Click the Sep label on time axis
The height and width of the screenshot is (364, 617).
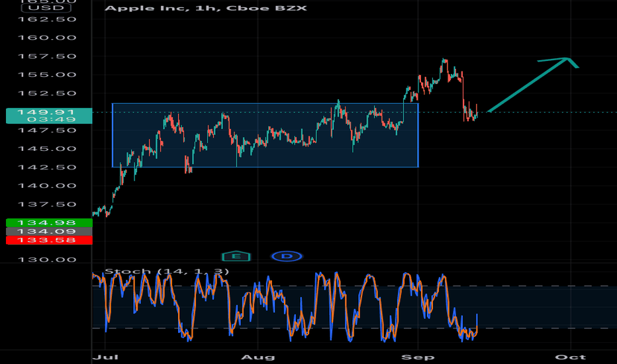tap(418, 357)
